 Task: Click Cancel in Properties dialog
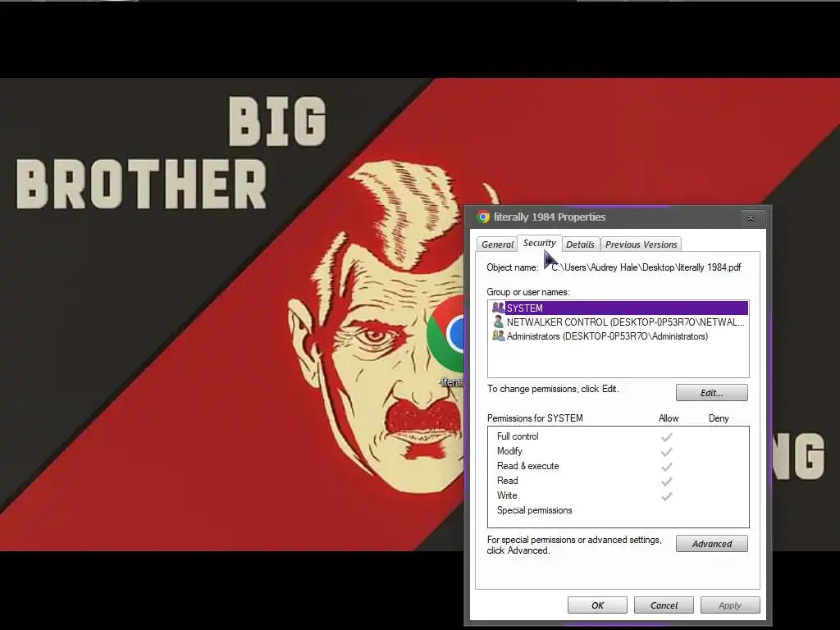(x=664, y=605)
